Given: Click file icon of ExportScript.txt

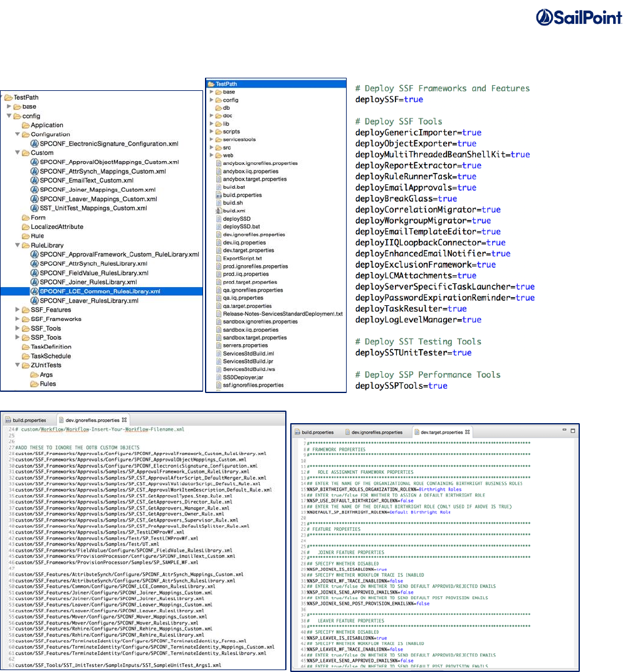Looking at the screenshot, I should 219,258.
